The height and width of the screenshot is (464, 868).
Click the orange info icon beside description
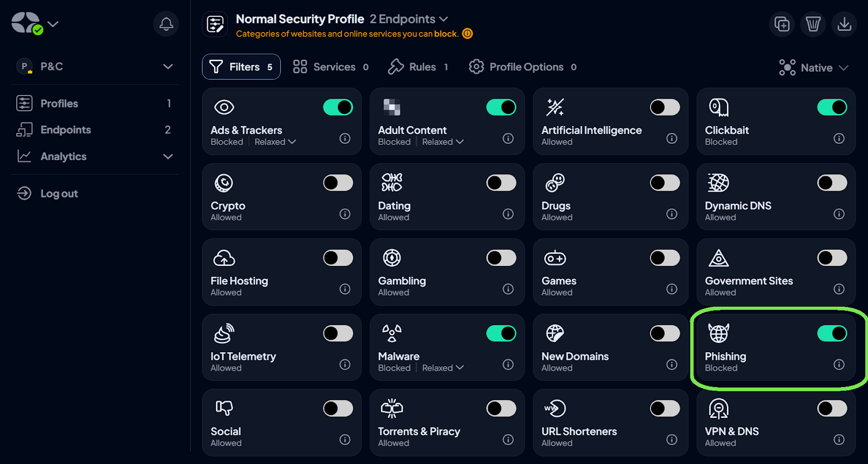[467, 34]
